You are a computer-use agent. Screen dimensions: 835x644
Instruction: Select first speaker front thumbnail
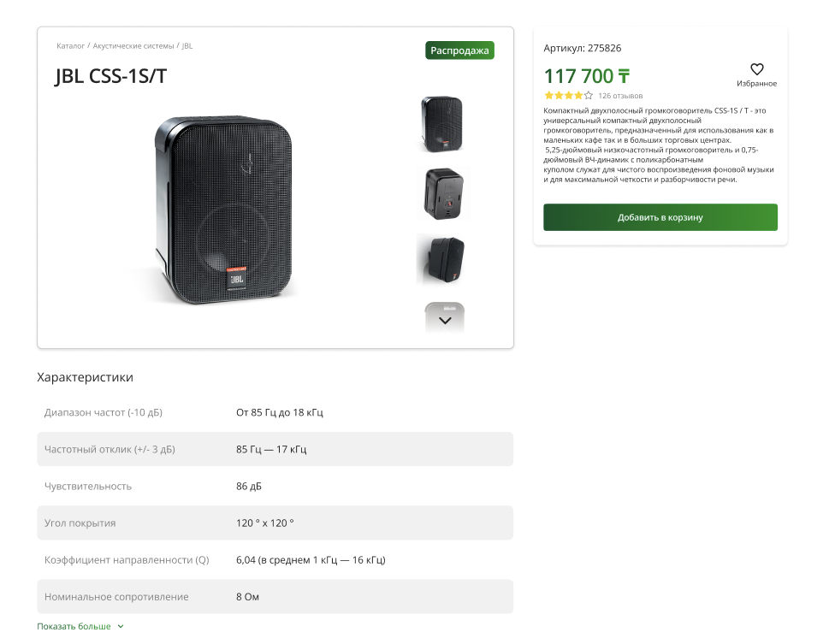442,124
